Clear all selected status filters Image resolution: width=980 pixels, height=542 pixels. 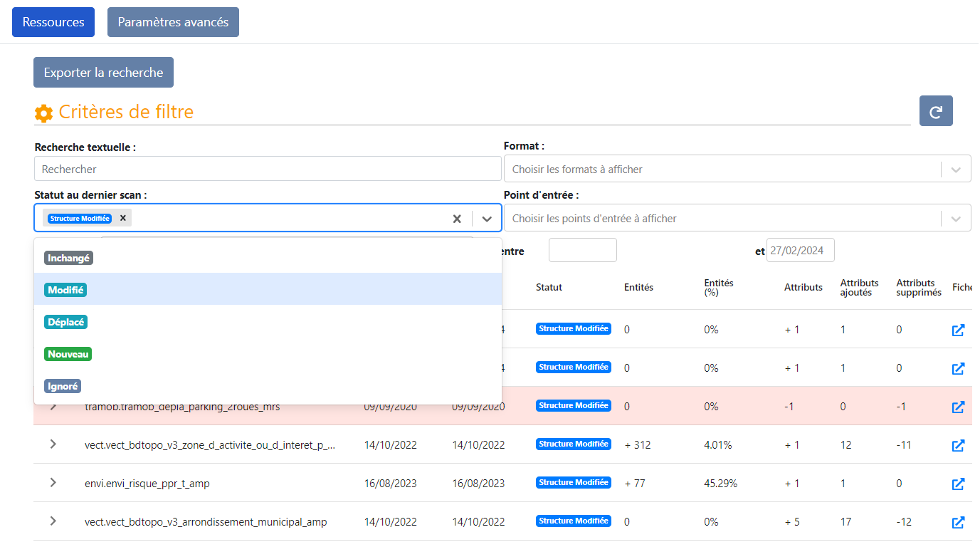[457, 219]
